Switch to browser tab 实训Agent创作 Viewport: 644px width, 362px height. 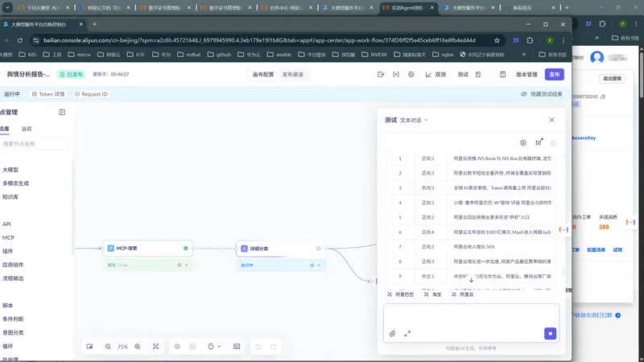[408, 8]
